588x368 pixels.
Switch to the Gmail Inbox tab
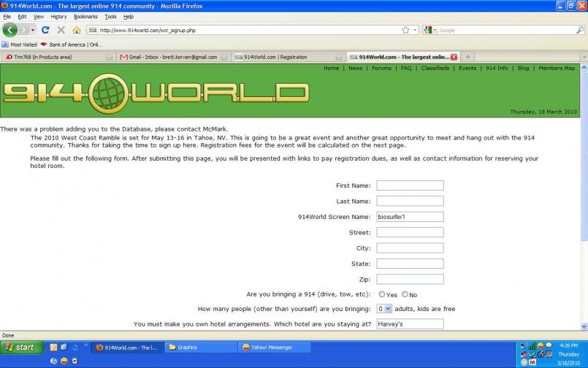pyautogui.click(x=173, y=57)
